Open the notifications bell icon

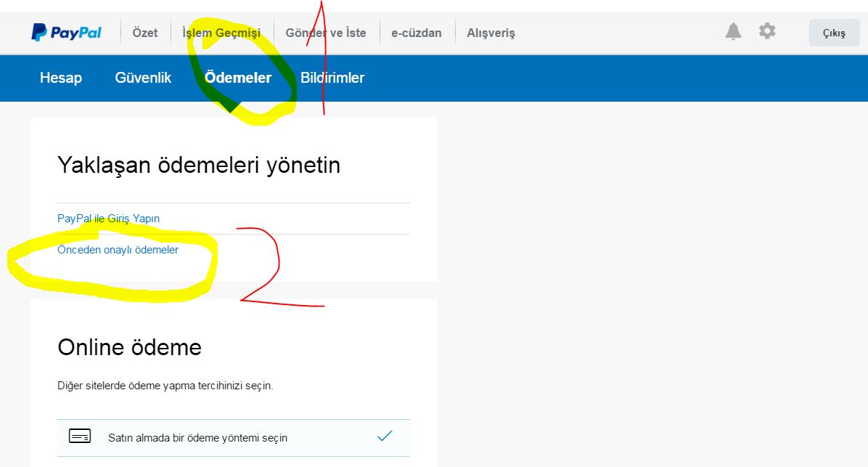734,31
